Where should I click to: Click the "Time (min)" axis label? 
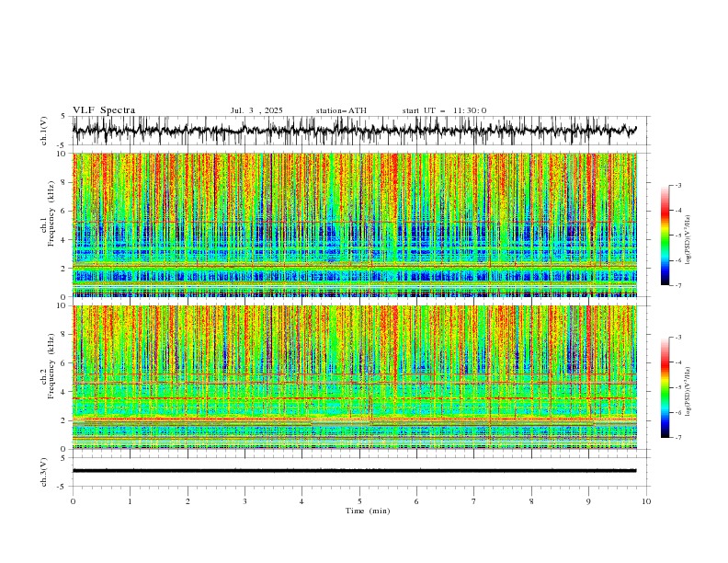368,511
